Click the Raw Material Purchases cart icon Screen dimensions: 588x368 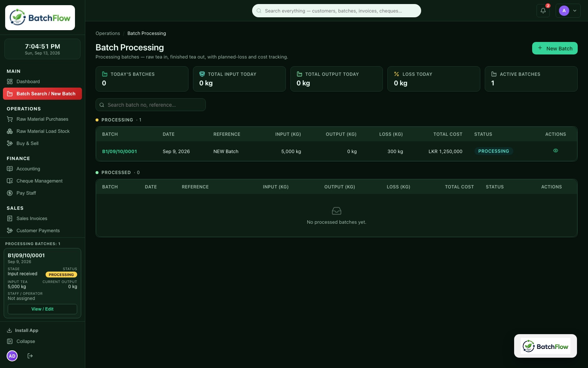point(10,119)
